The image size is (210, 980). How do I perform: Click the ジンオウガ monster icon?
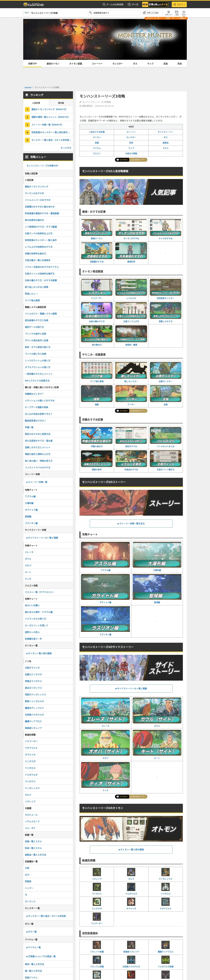(x=97, y=902)
